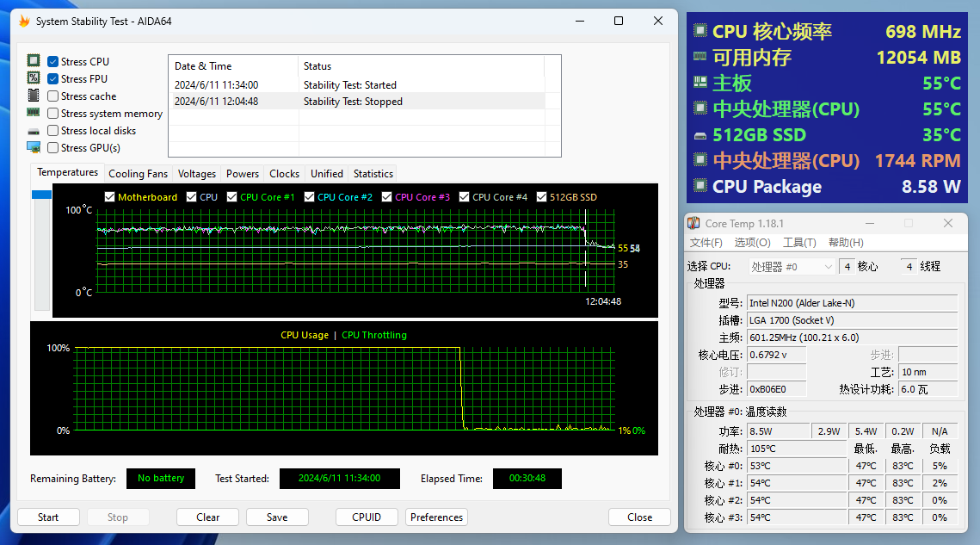980x545 pixels.
Task: Select the Stability Test: Started log row
Action: [358, 85]
